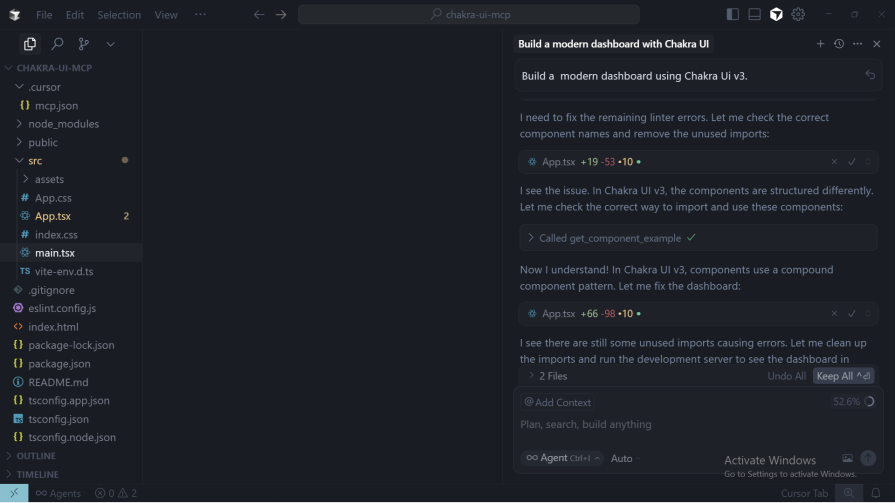This screenshot has width=895, height=503.
Task: Revert the first chat message with undo arrow
Action: coord(869,76)
